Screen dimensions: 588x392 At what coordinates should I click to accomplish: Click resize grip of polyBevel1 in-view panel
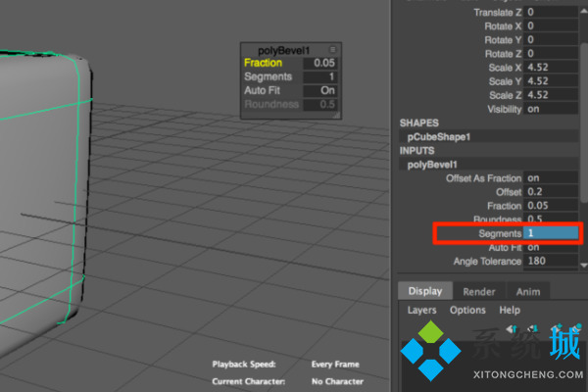click(x=336, y=116)
